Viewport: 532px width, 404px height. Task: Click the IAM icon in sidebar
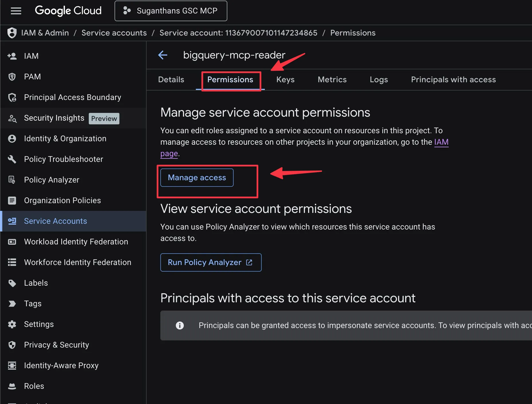(12, 56)
